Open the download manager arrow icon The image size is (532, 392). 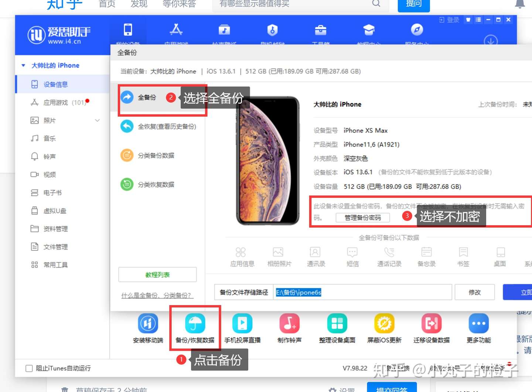(491, 41)
